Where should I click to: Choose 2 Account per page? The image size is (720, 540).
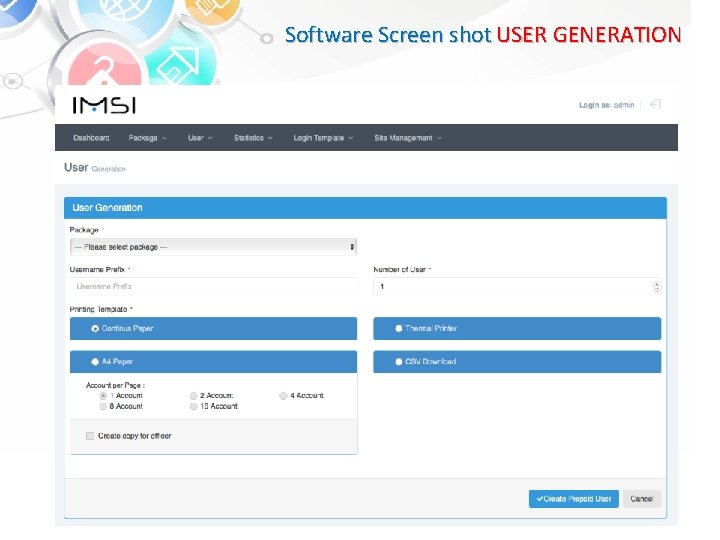coord(193,396)
